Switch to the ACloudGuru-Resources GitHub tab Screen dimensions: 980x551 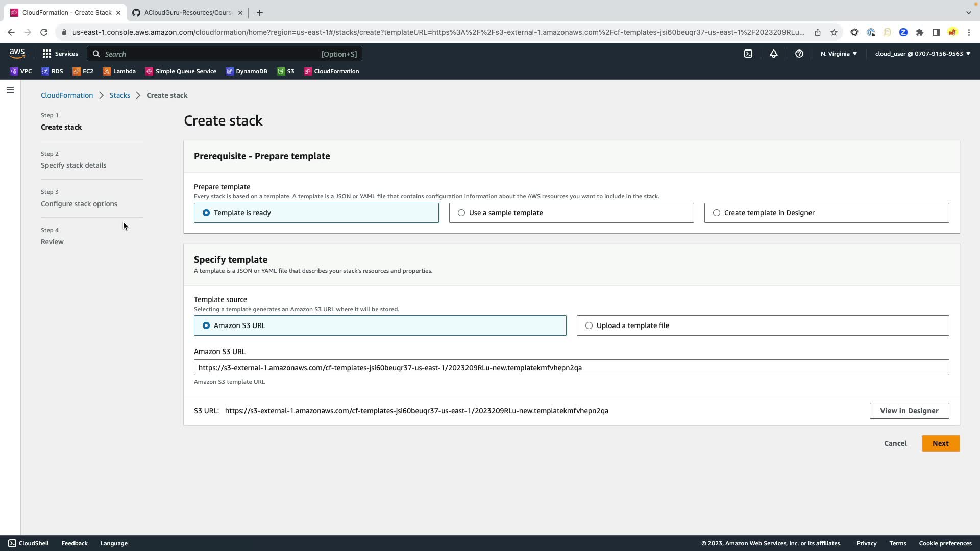[x=187, y=13]
